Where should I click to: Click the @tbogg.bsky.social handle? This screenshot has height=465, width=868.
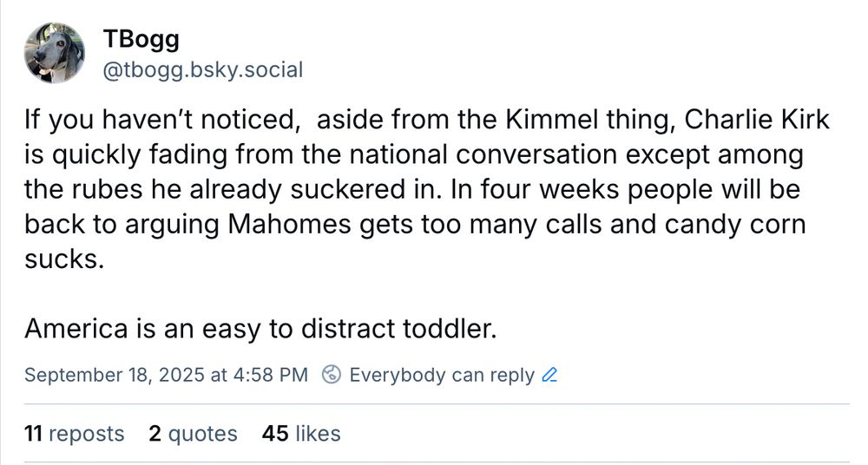click(202, 69)
